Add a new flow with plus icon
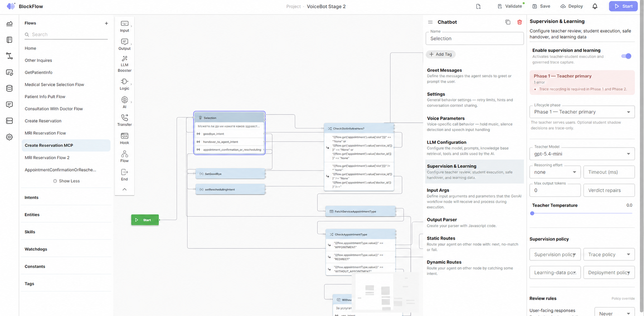 pos(106,23)
